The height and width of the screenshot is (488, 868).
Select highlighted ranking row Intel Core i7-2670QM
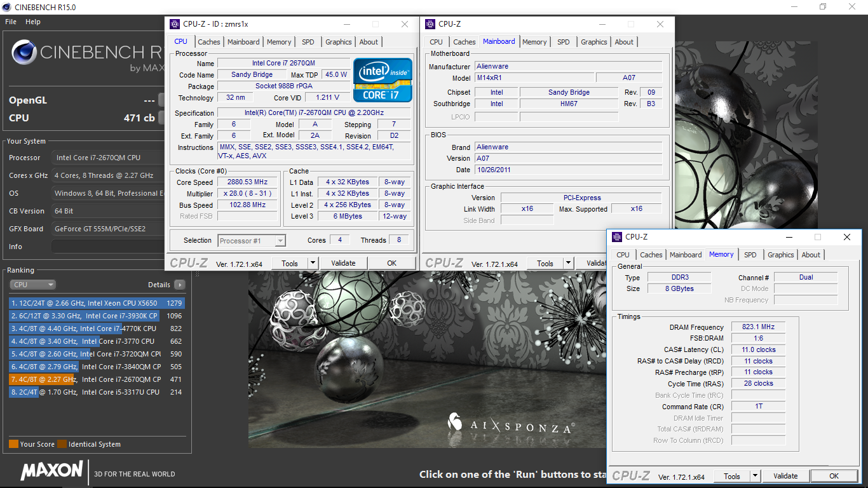click(97, 379)
